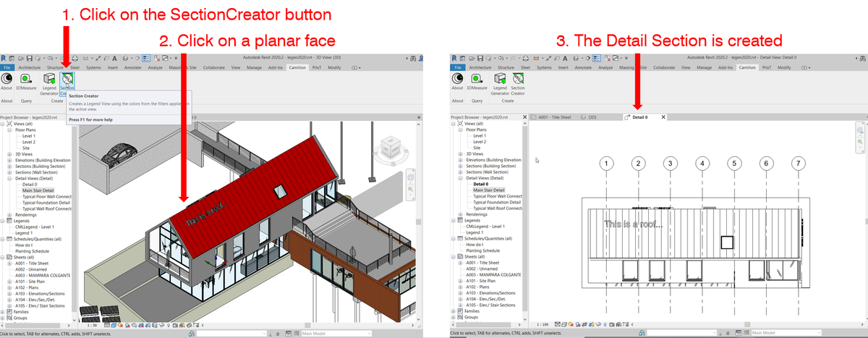Select Level 1 in 3D View window browser
Viewport: 868px width, 338px height.
29,136
